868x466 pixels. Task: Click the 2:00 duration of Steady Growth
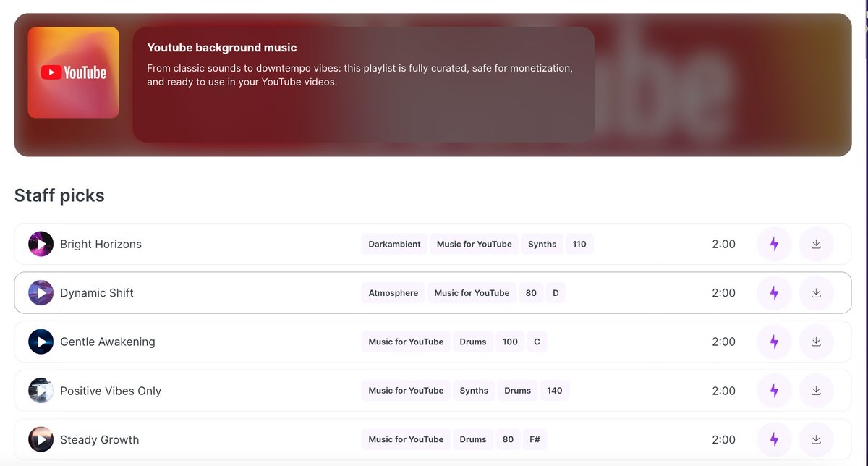[723, 439]
